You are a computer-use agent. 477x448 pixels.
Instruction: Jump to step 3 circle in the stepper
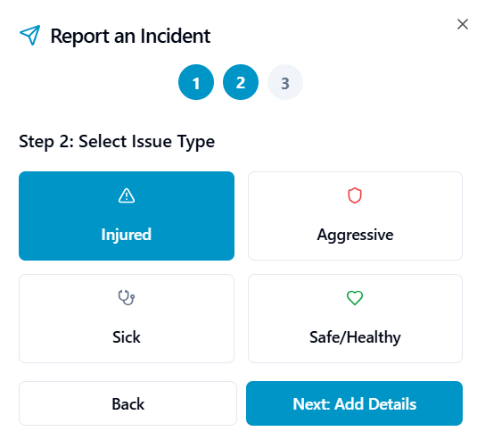coord(285,82)
